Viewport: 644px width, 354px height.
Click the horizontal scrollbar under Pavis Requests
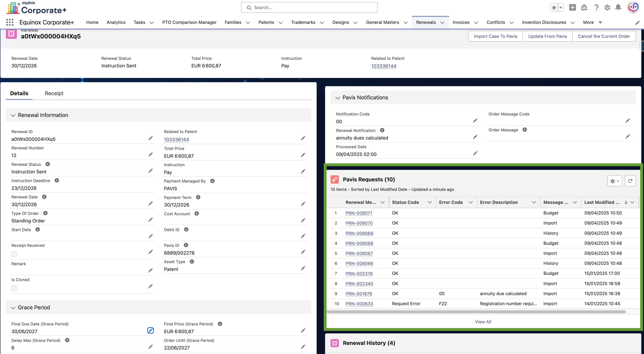476,312
